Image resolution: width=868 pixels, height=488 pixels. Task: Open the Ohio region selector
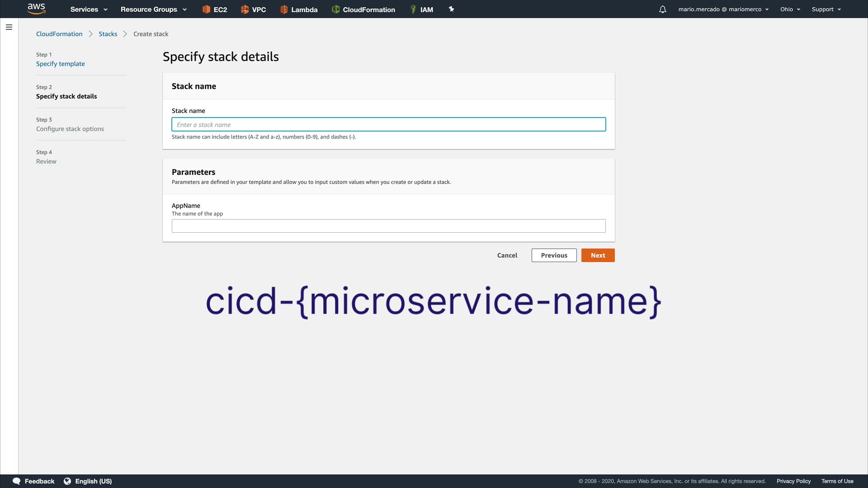(790, 9)
